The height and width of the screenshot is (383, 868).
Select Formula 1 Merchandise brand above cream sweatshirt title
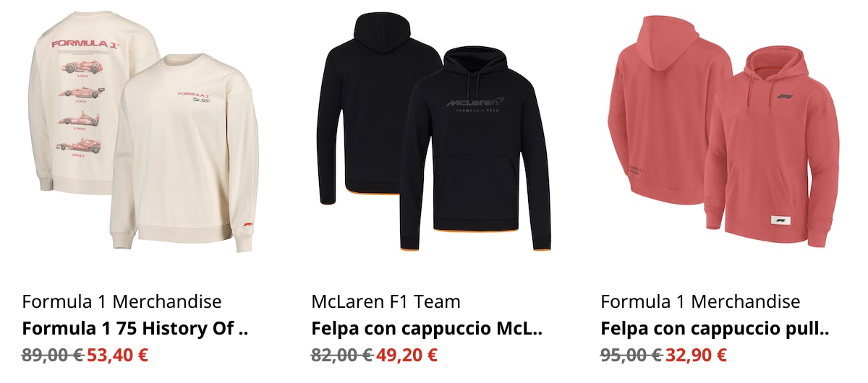pos(122,301)
